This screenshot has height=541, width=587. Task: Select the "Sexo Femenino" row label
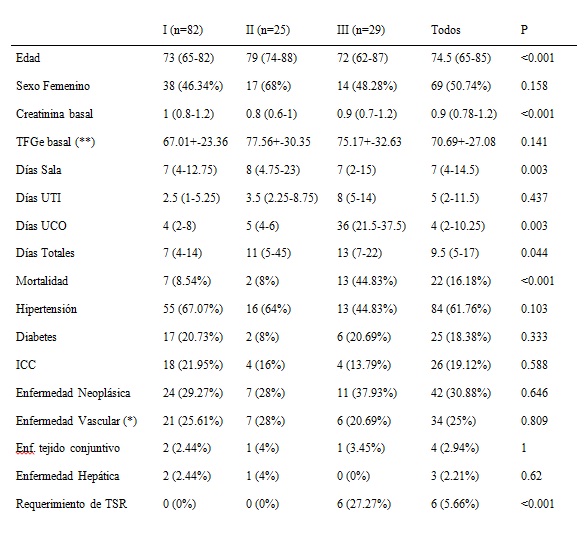point(53,86)
